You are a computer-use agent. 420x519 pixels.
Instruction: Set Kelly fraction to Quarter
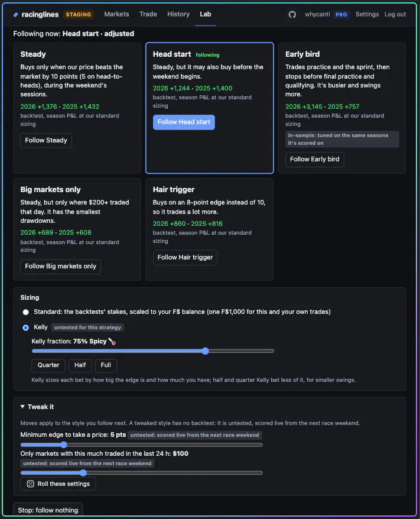pyautogui.click(x=48, y=365)
